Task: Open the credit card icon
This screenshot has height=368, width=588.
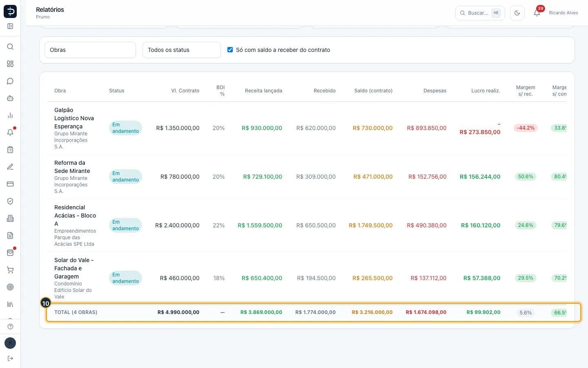Action: (10, 184)
